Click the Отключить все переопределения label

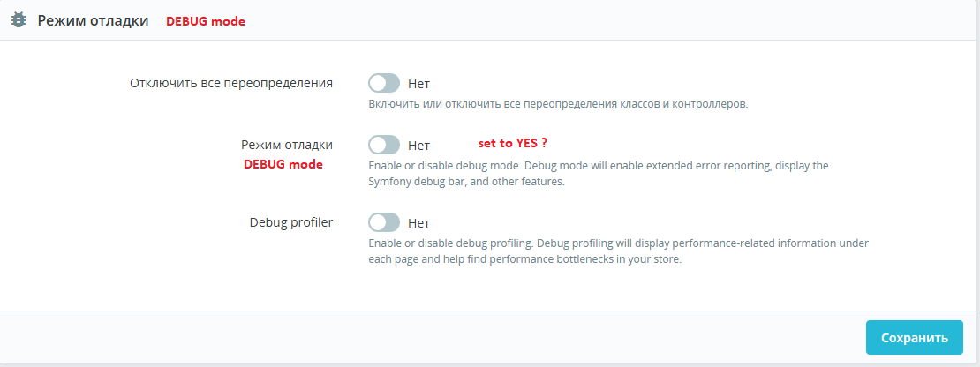231,83
